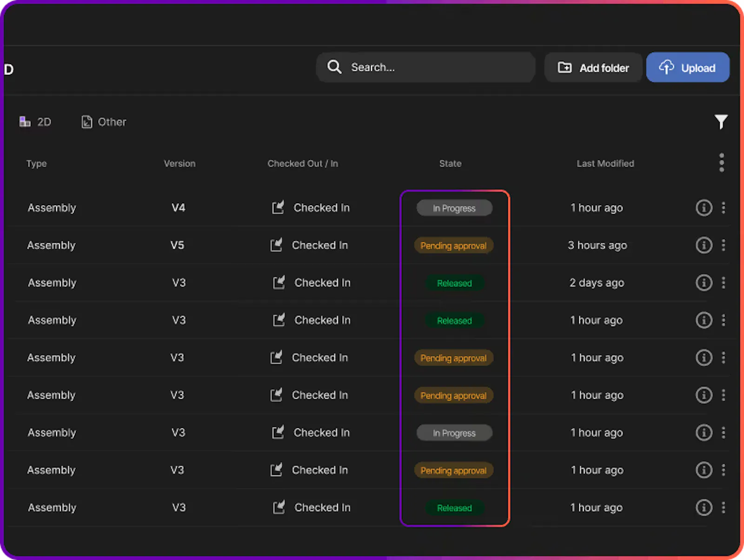744x560 pixels.
Task: Click Checked In text in the V3 In Progress row
Action: (322, 433)
